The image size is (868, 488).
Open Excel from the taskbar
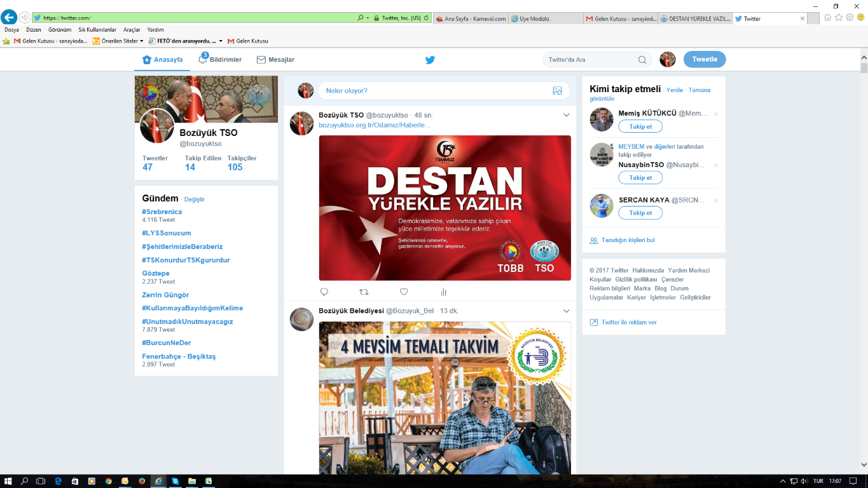point(208,481)
